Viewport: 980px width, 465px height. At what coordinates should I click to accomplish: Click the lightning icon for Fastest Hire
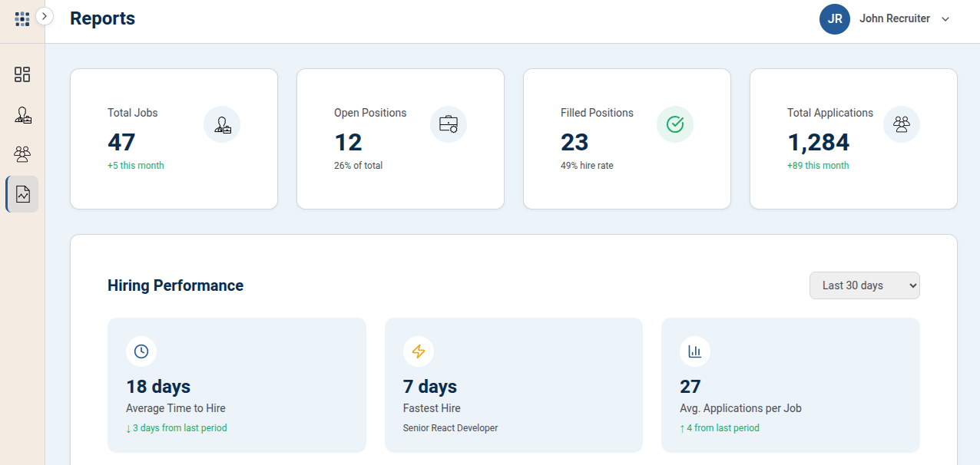pyautogui.click(x=419, y=351)
